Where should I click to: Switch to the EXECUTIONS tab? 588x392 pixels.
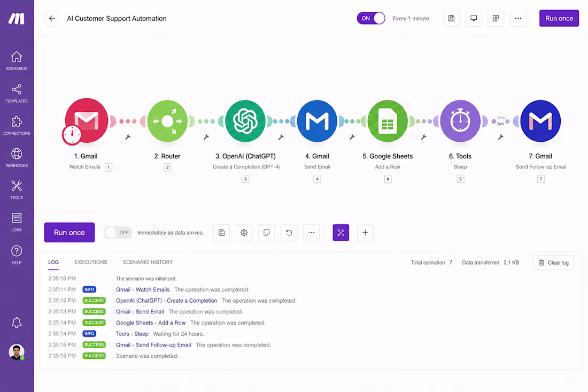point(91,262)
